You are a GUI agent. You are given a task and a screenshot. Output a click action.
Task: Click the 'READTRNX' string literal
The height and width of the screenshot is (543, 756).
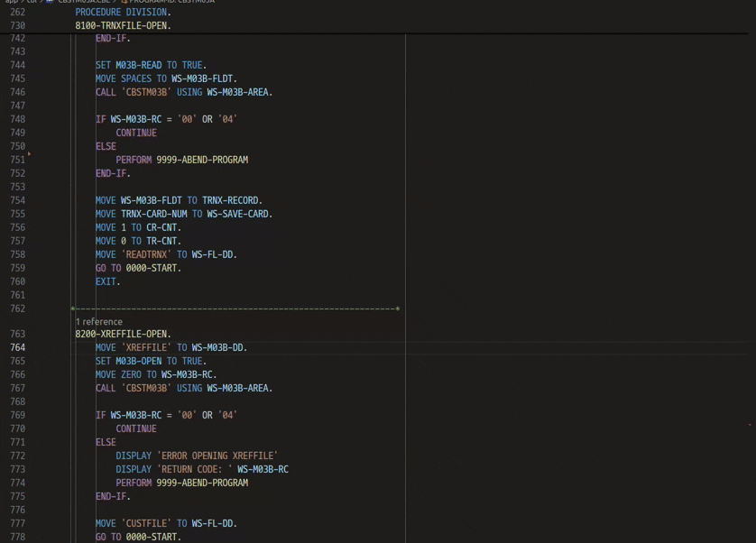tap(146, 254)
